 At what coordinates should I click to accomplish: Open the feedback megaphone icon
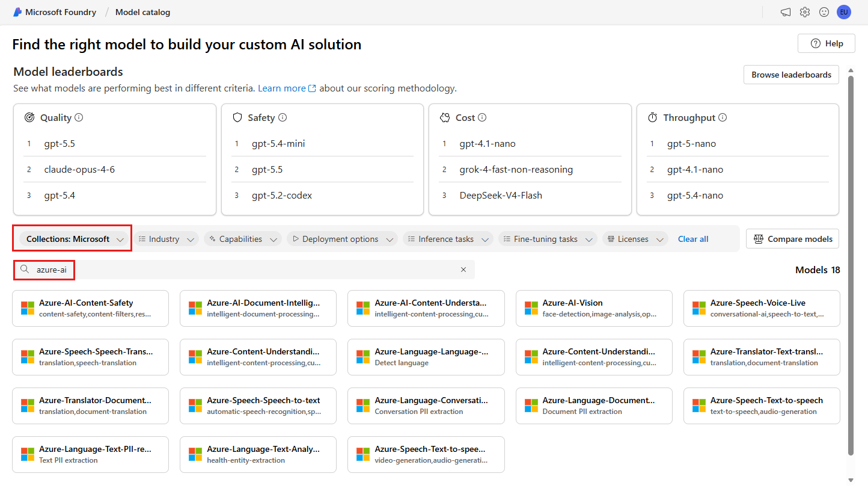pos(786,12)
